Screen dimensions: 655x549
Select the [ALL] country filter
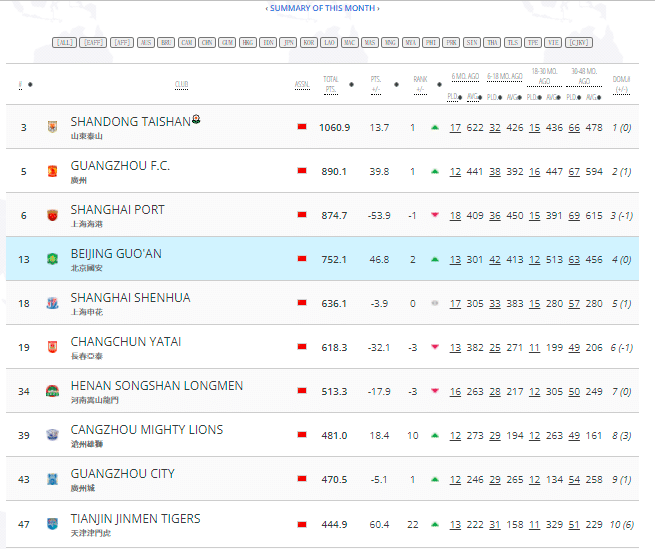64,43
